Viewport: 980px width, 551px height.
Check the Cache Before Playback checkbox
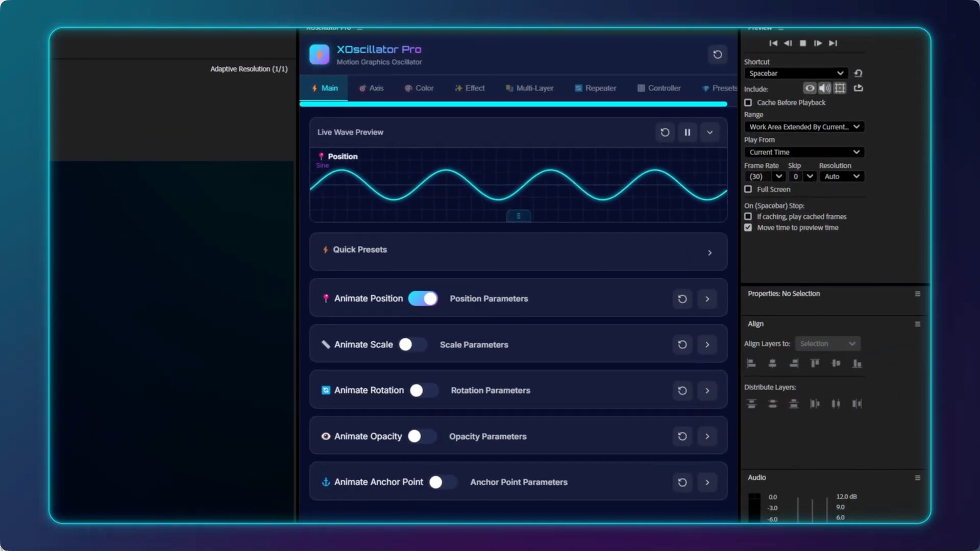(748, 103)
